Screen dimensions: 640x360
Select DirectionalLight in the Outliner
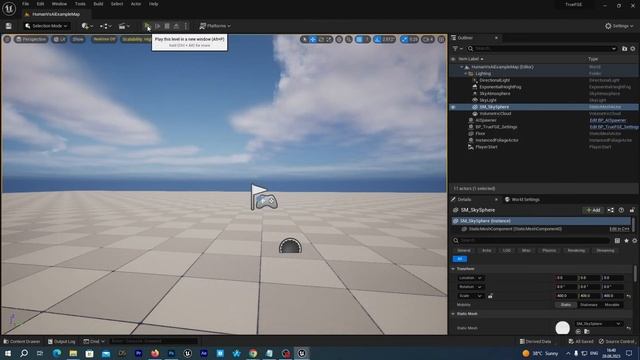pyautogui.click(x=494, y=80)
